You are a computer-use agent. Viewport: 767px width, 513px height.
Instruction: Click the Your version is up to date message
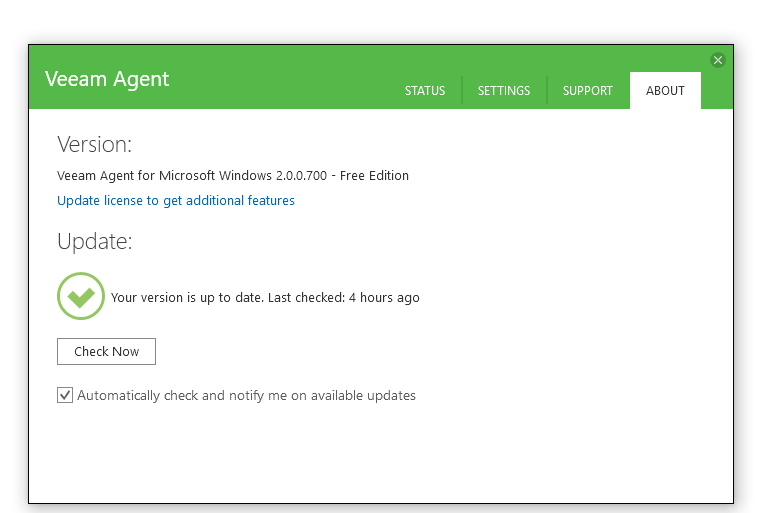[x=265, y=297]
